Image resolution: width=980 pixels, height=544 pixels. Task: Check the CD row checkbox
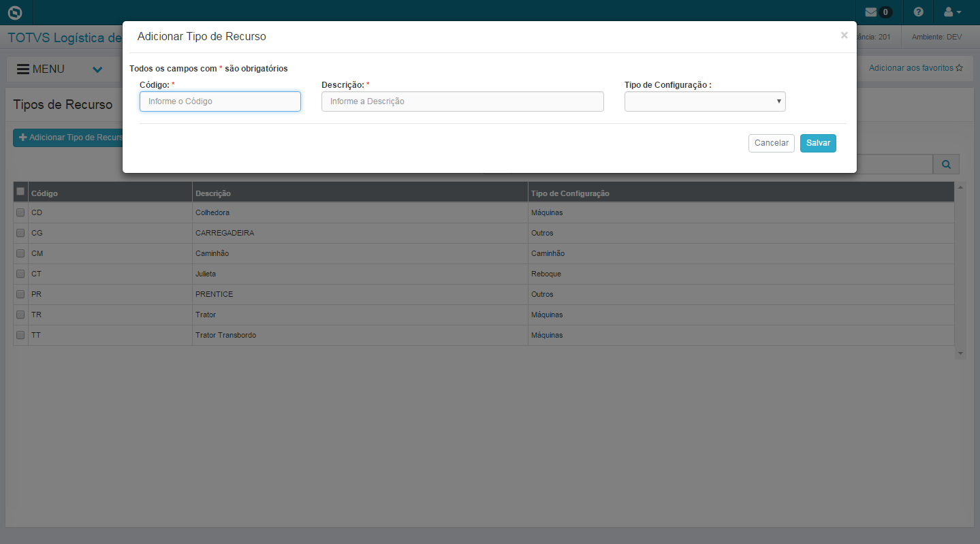pos(20,212)
